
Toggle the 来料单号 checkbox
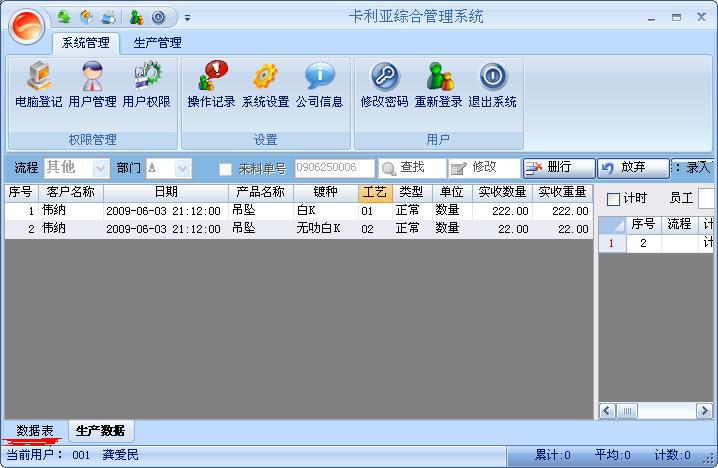pyautogui.click(x=225, y=169)
